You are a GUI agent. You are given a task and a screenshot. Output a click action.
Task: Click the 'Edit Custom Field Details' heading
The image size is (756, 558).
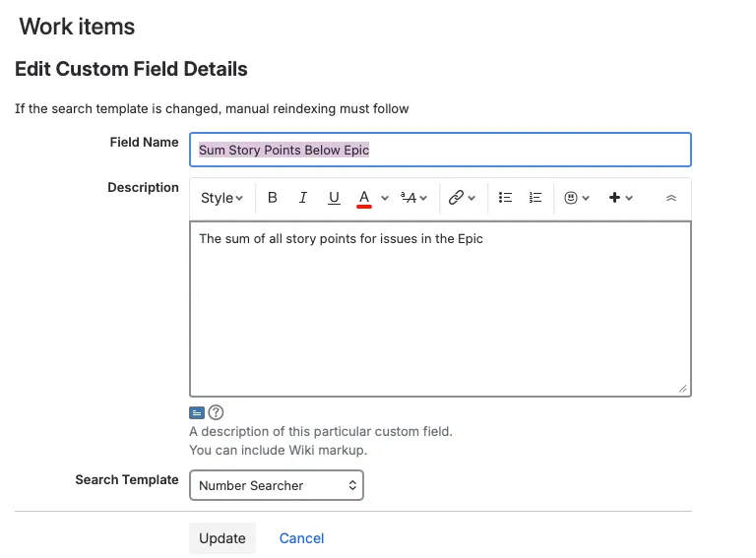[x=131, y=69]
